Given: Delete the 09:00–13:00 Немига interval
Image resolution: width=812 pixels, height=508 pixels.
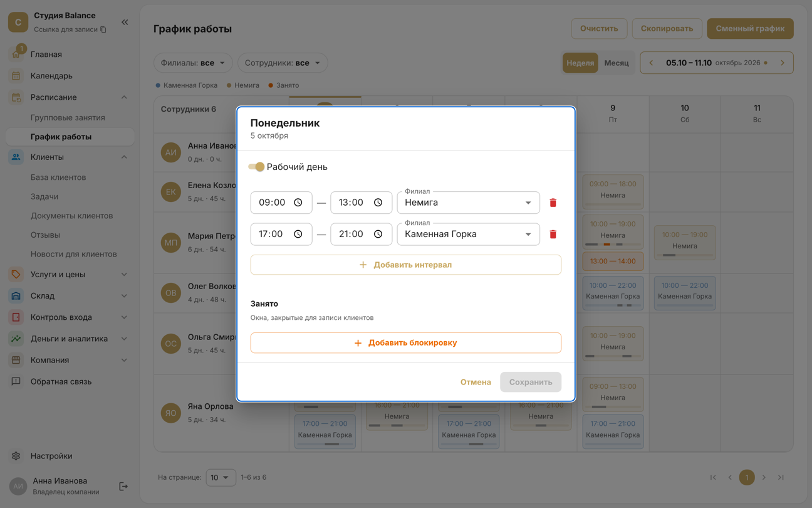Looking at the screenshot, I should [x=553, y=203].
